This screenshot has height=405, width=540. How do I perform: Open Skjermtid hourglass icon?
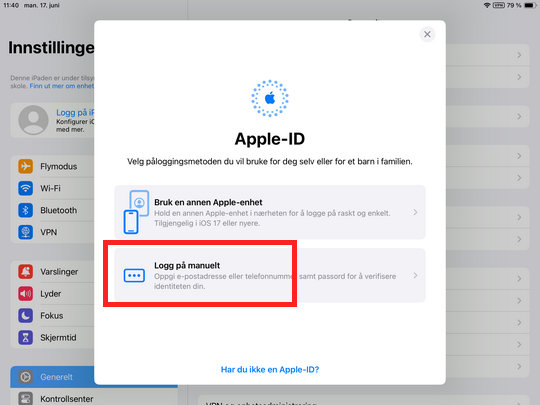tap(25, 338)
